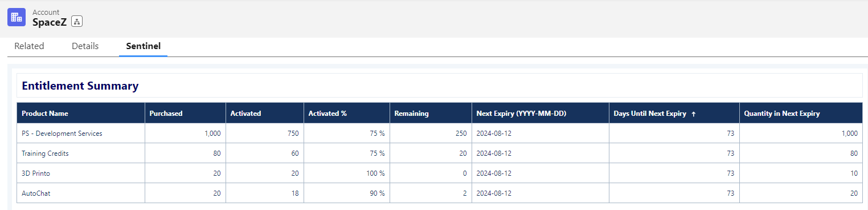Viewport: 868px width, 210px height.
Task: Click the Entitlement Summary heading
Action: pos(80,86)
